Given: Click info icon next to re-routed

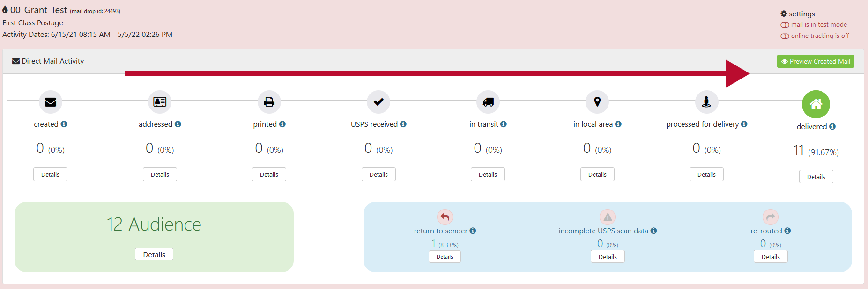Looking at the screenshot, I should pyautogui.click(x=788, y=231).
